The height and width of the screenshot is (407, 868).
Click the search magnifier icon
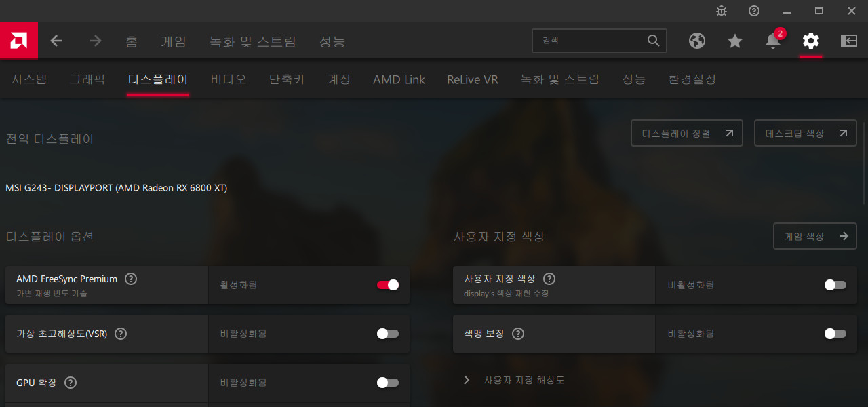[654, 41]
